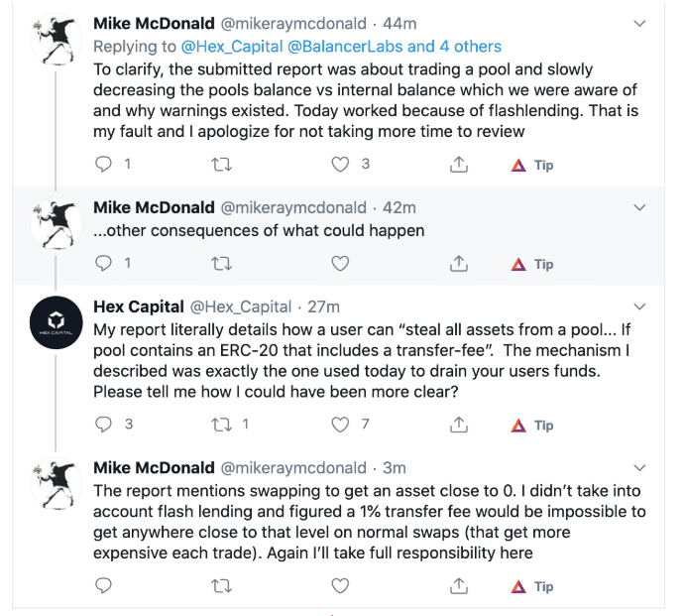The image size is (685, 616).
Task: Expand options chevron on Hex Capital tweet
Action: (639, 307)
